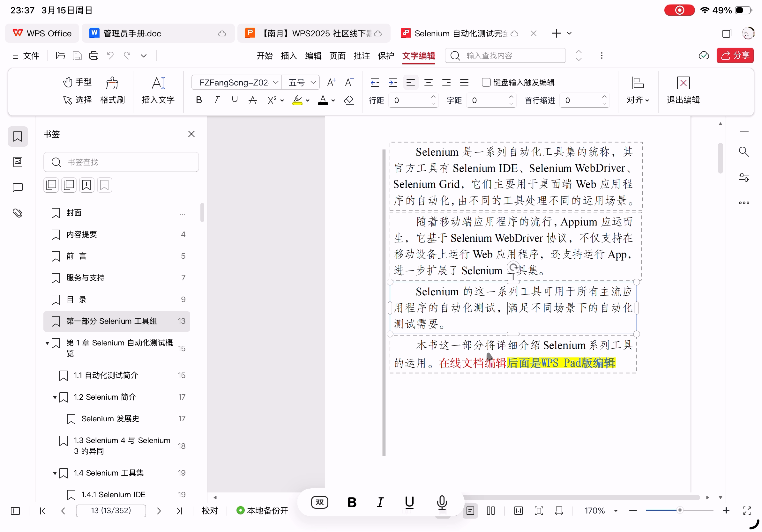762x532 pixels.
Task: Click the print icon in top toolbar
Action: coord(93,55)
